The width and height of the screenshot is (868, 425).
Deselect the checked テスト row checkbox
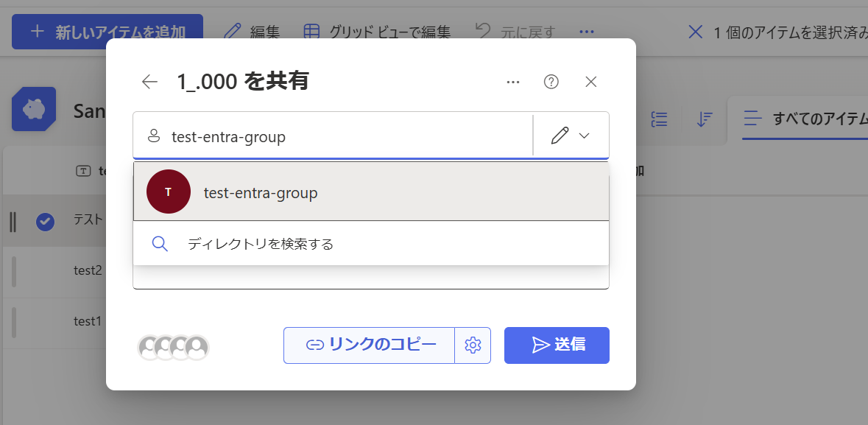[x=45, y=221]
